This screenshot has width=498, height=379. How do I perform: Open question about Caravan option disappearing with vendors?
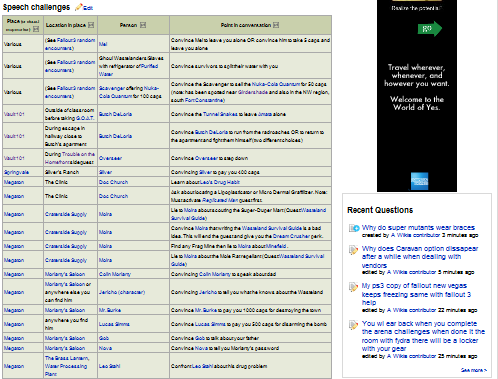pyautogui.click(x=420, y=257)
